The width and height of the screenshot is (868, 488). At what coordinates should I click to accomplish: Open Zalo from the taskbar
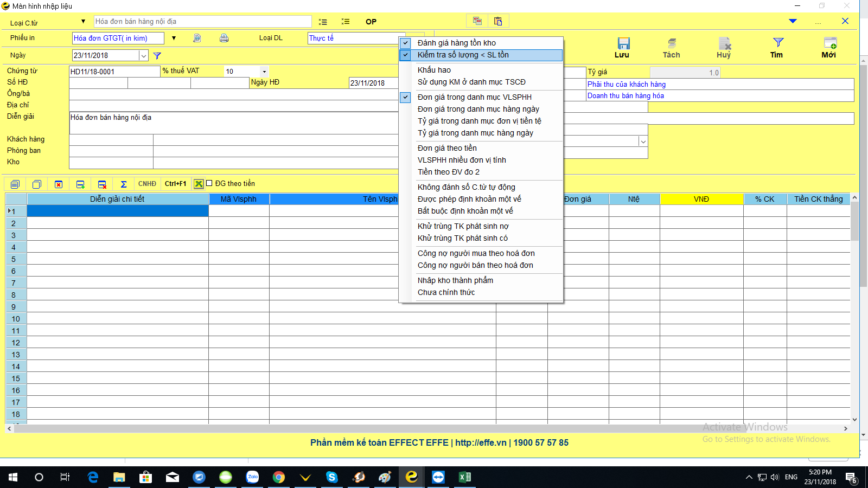[x=252, y=477]
